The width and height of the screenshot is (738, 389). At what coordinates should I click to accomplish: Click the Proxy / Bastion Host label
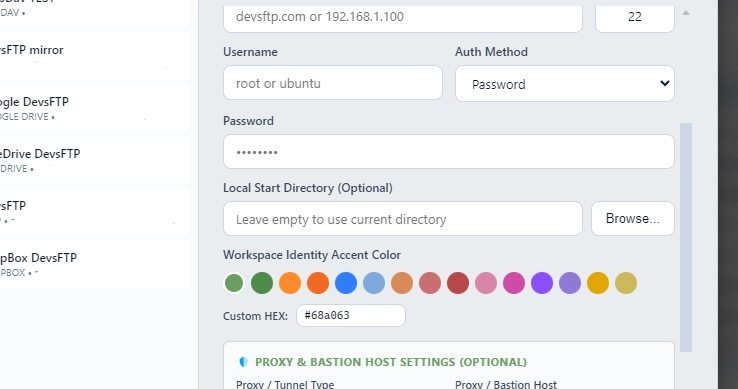(x=505, y=384)
